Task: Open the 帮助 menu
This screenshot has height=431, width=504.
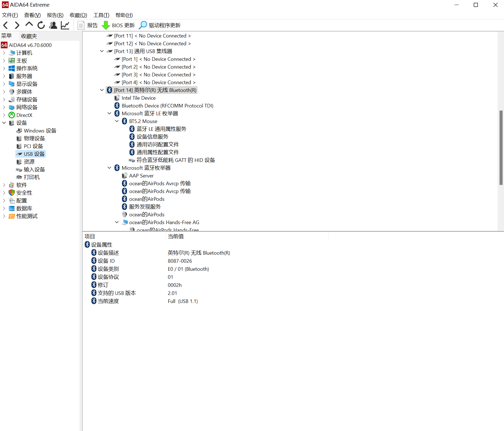Action: tap(124, 15)
